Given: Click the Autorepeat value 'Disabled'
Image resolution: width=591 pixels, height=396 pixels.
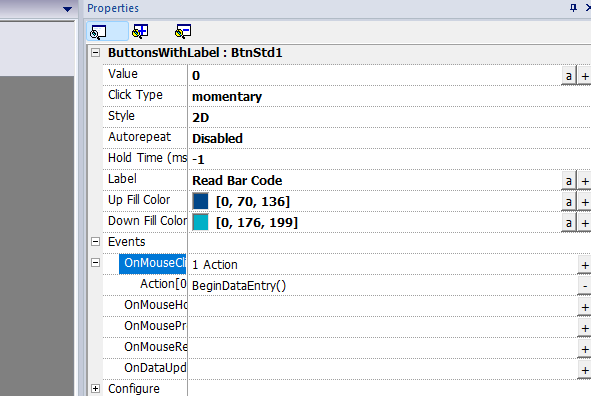Looking at the screenshot, I should pyautogui.click(x=217, y=139).
